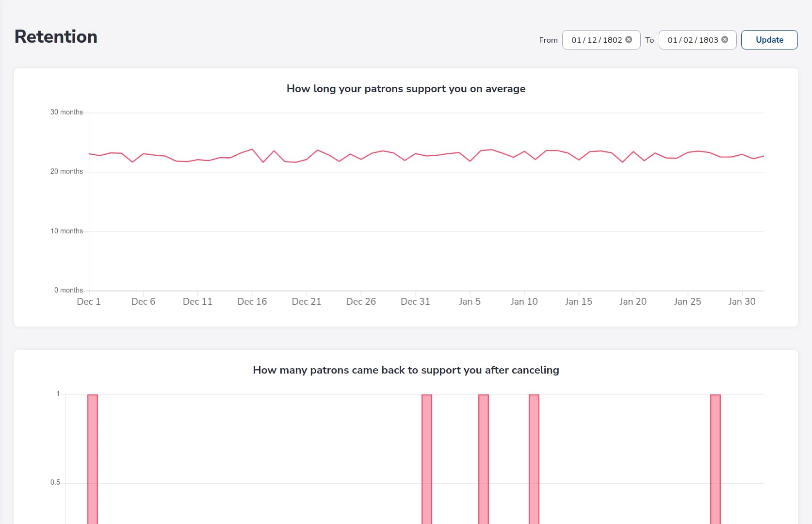The width and height of the screenshot is (812, 524).
Task: Click the 'How long your patrons support you' chart title
Action: tap(406, 89)
